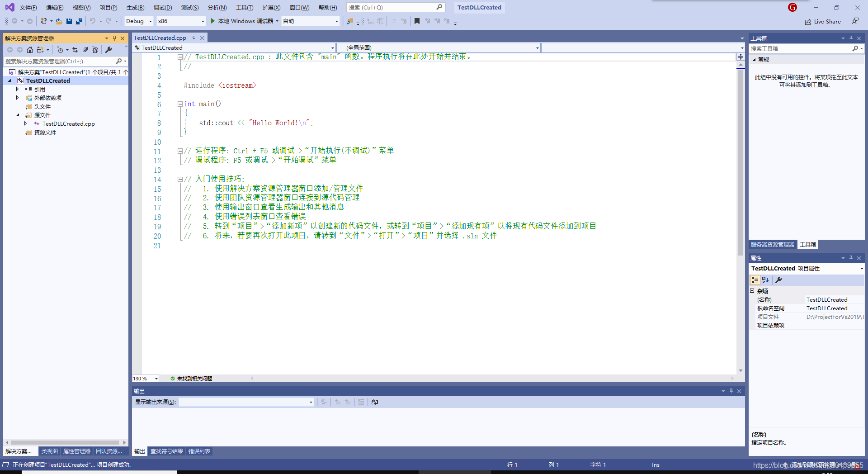Click the New Project toolbar icon
This screenshot has height=474, width=868.
point(43,21)
